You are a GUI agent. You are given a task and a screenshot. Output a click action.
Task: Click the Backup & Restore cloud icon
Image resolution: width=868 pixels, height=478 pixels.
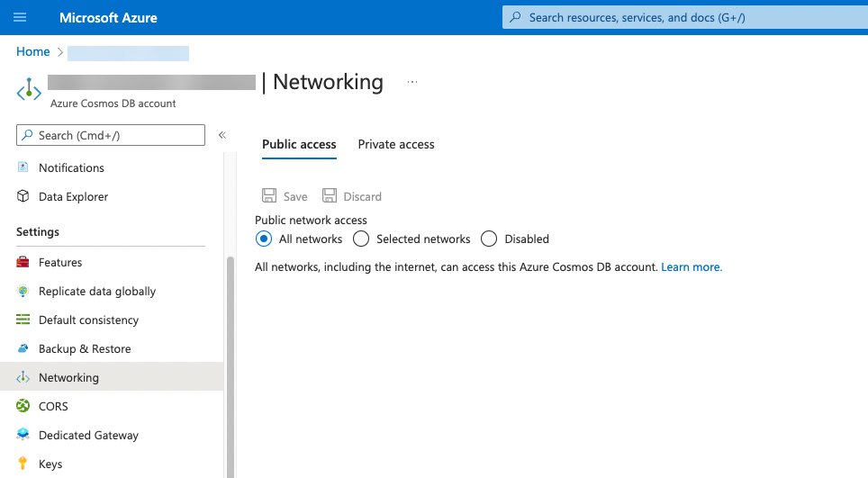coord(23,348)
